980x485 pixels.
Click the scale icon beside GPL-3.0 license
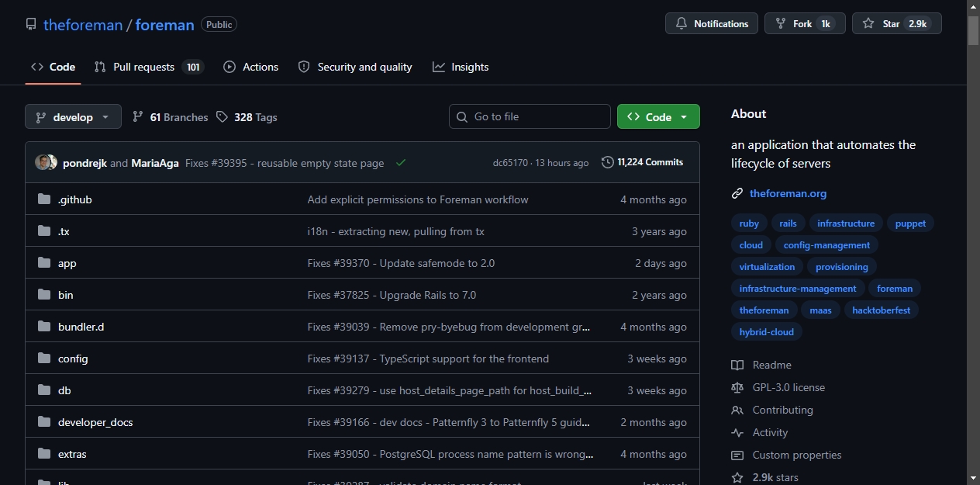click(x=737, y=387)
